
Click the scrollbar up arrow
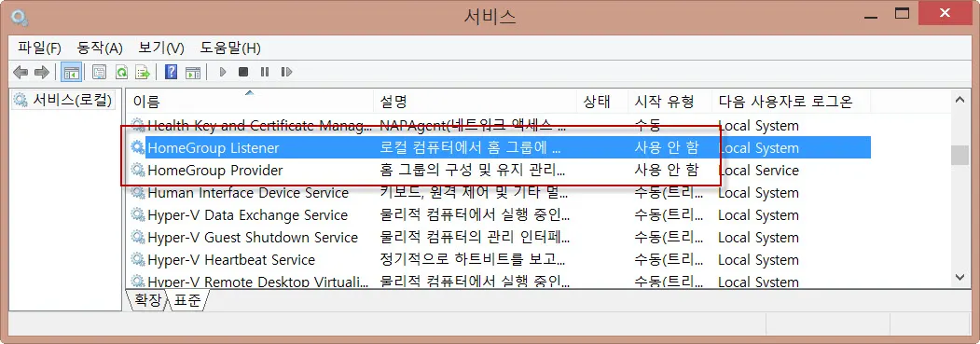pos(959,100)
